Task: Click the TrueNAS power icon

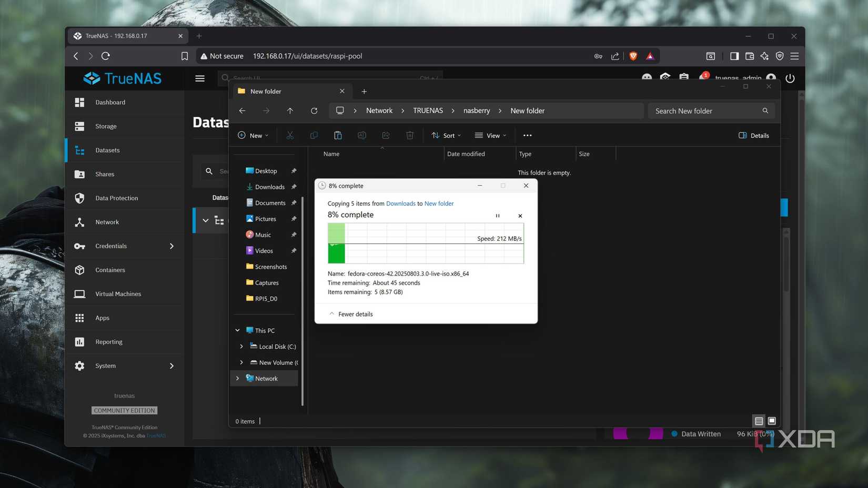Action: [790, 78]
